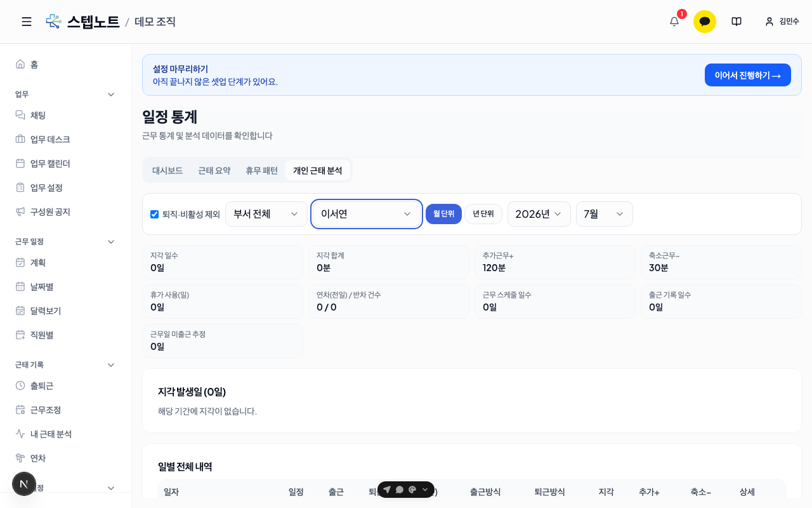Switch to the 휴무 패턴 tab
Viewport: 812px width, 508px height.
tap(261, 170)
